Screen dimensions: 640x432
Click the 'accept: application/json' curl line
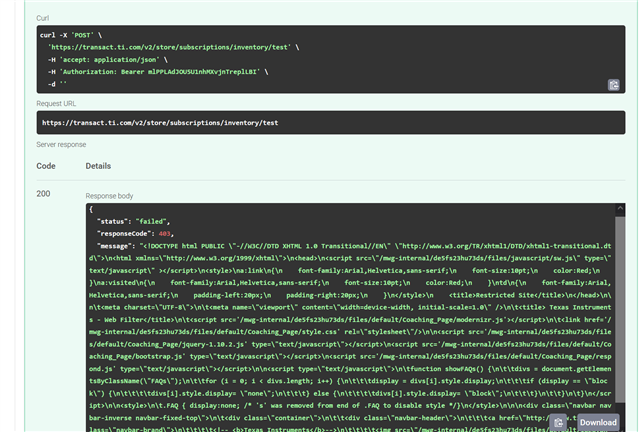[x=108, y=60]
